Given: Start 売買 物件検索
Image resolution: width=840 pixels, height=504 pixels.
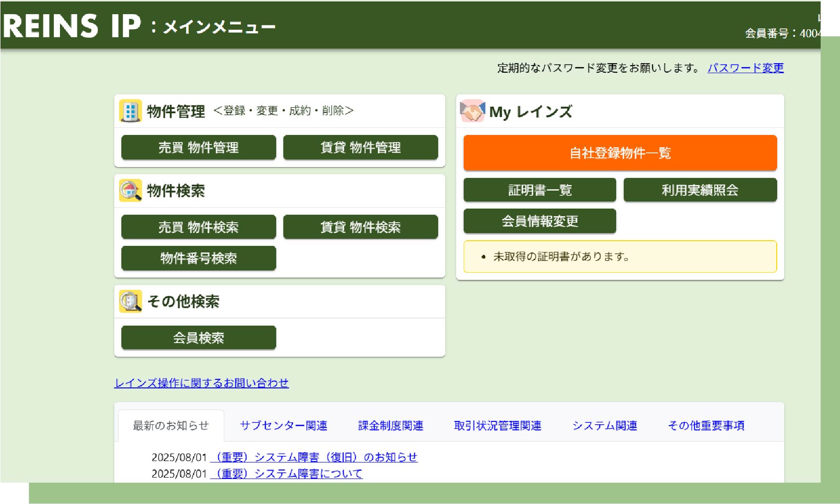Looking at the screenshot, I should point(198,227).
